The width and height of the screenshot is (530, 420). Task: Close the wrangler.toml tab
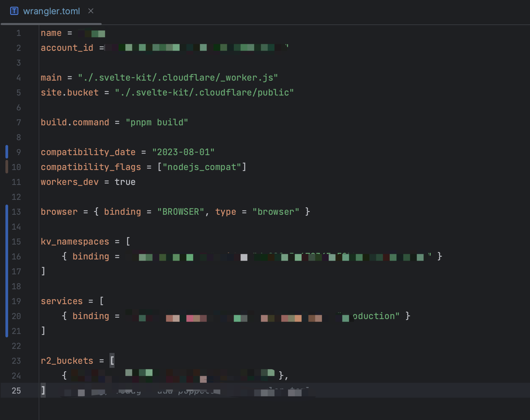click(90, 11)
